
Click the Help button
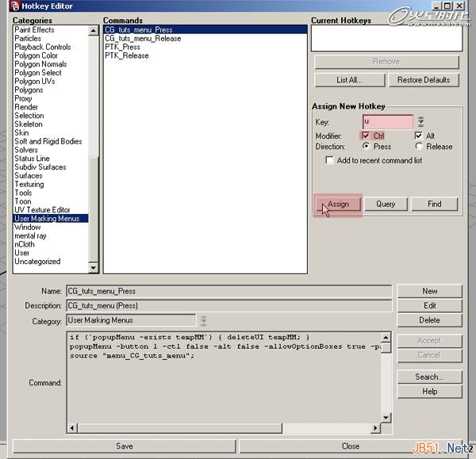point(429,392)
